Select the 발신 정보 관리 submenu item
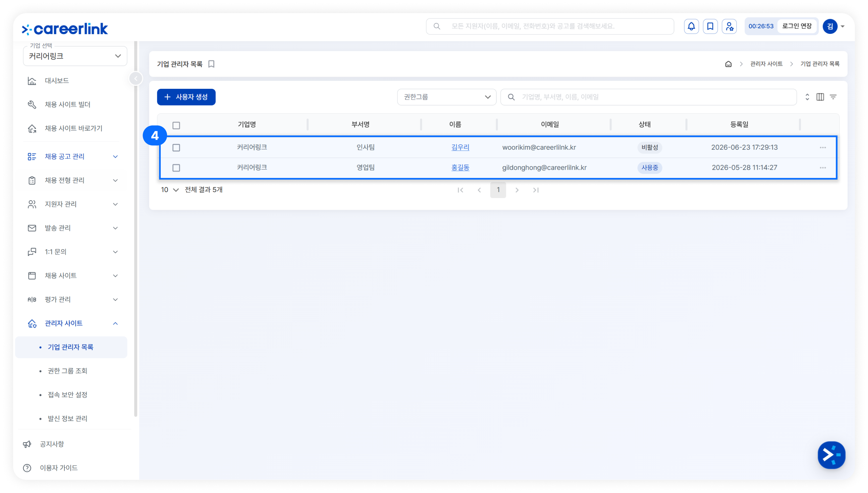Viewport: 868px width, 493px height. pyautogui.click(x=67, y=419)
